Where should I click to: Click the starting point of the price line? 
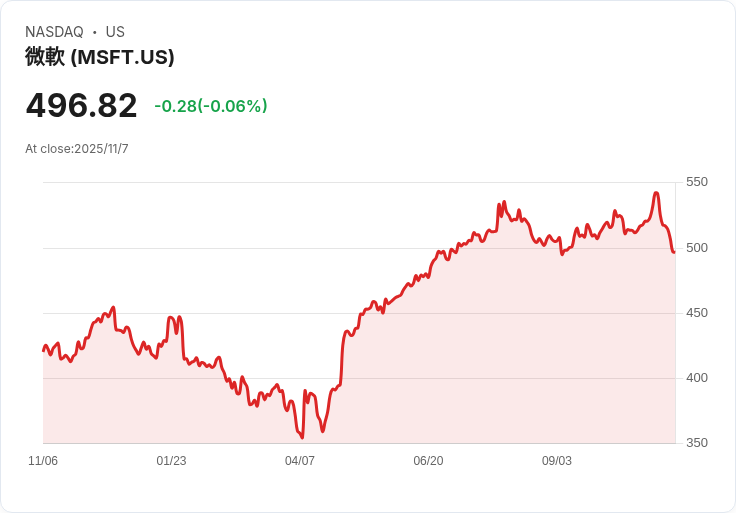coord(44,350)
